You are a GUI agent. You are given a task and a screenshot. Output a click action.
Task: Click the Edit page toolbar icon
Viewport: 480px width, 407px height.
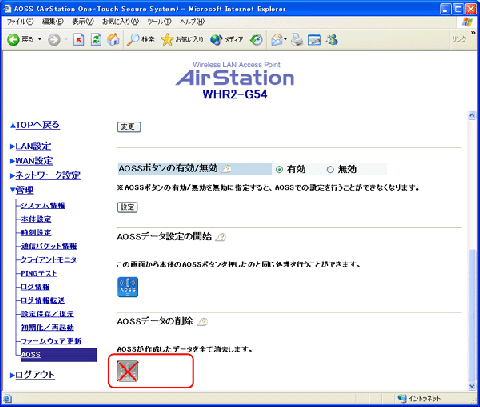[x=314, y=40]
